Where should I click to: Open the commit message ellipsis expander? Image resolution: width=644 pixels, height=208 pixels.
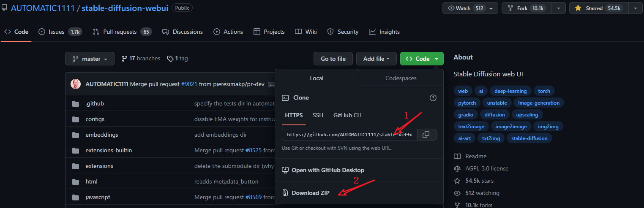[271, 84]
